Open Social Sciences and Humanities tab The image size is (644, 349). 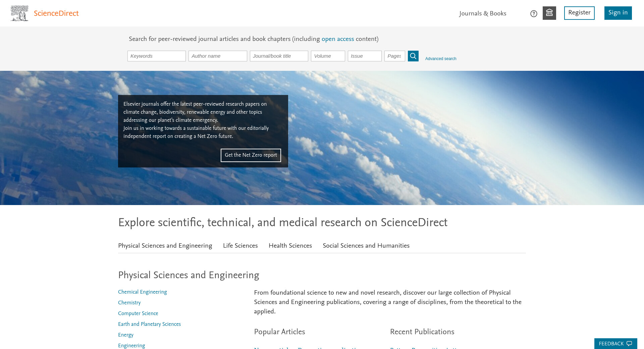[366, 246]
